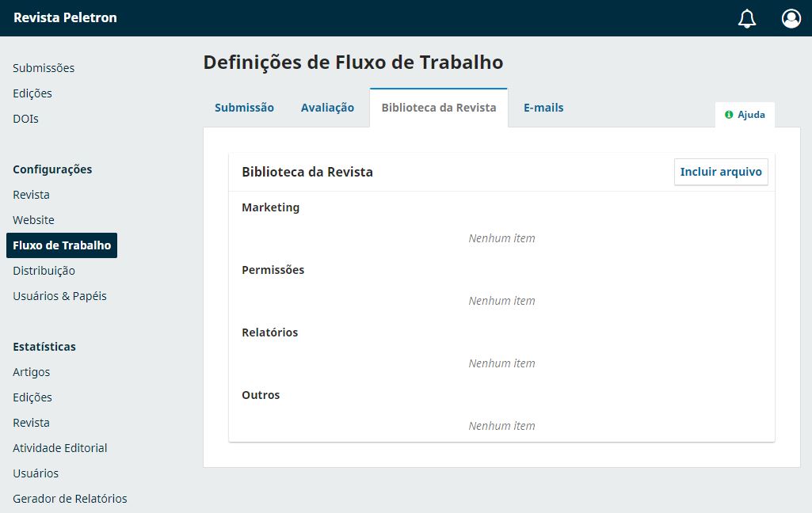This screenshot has height=513, width=812.
Task: View Artigos statistics page
Action: pyautogui.click(x=31, y=371)
